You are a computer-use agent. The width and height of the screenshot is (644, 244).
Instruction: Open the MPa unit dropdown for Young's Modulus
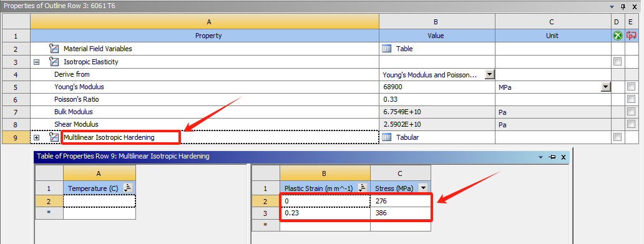pyautogui.click(x=605, y=87)
